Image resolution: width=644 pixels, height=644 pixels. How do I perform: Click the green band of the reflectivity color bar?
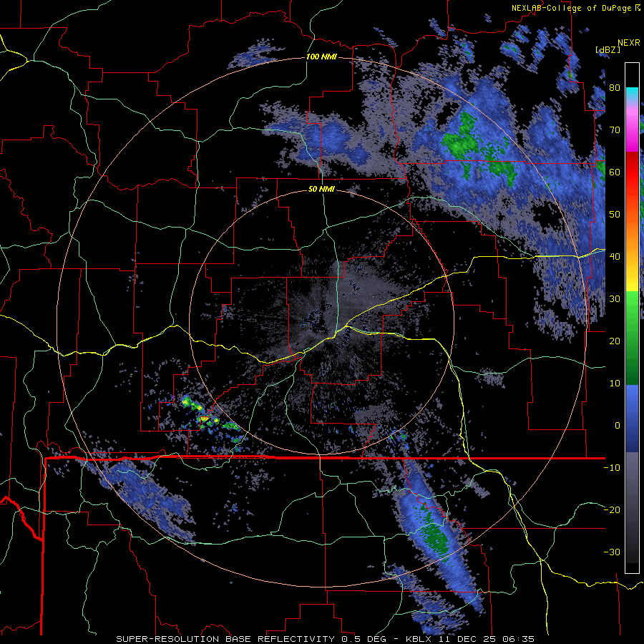point(632,338)
